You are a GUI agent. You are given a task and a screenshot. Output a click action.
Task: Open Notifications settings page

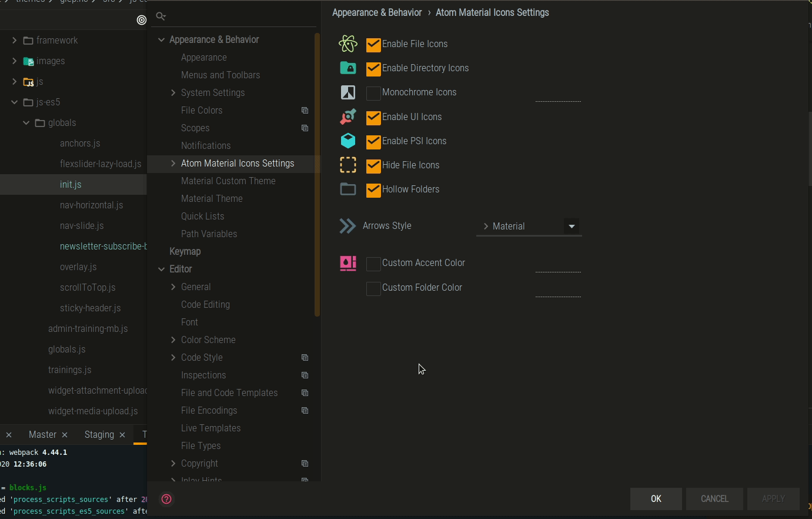(x=206, y=145)
